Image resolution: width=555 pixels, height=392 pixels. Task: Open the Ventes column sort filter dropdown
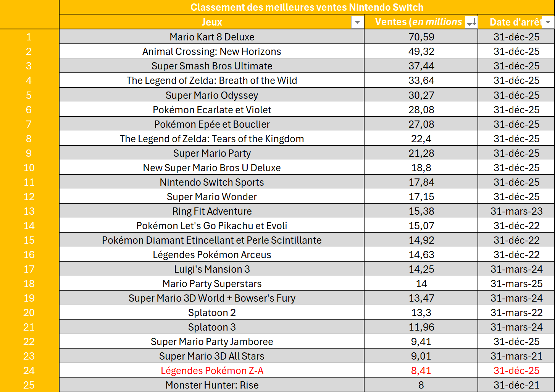471,22
